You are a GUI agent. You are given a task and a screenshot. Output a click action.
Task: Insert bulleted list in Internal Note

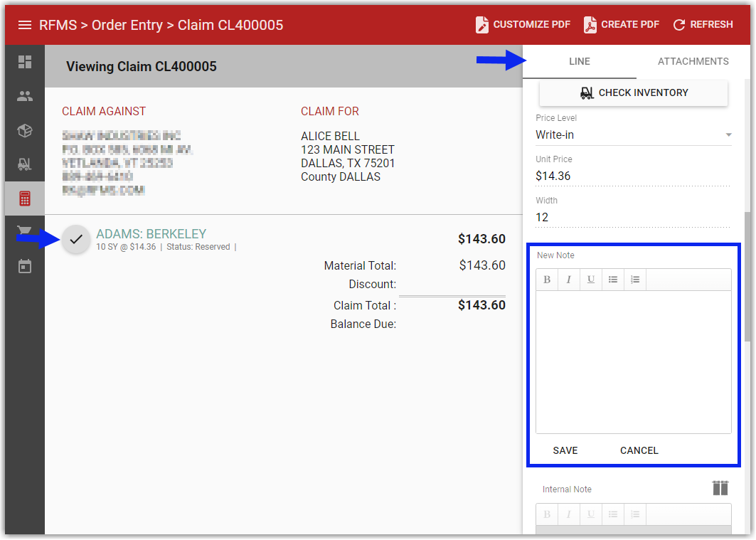click(613, 514)
